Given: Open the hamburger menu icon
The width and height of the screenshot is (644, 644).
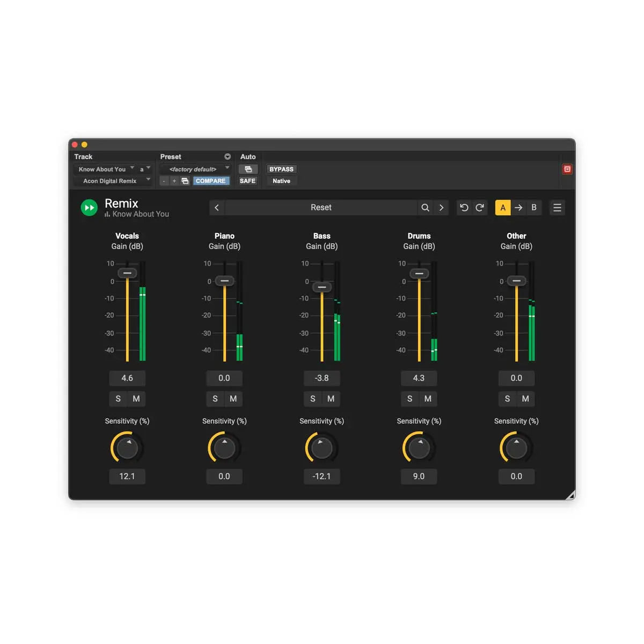Looking at the screenshot, I should (557, 208).
